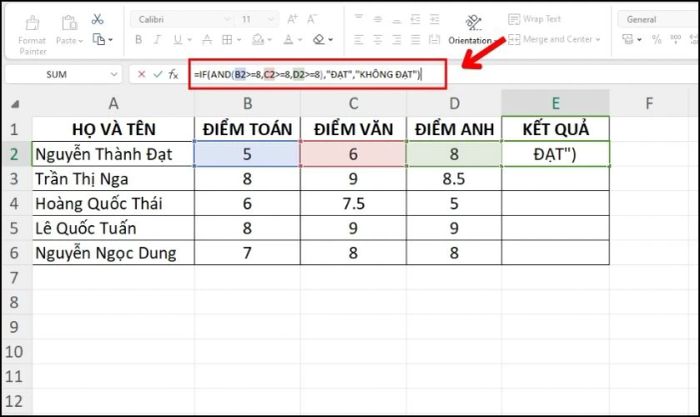This screenshot has width=700, height=417.
Task: Expand the currency format arrow
Action: click(x=640, y=40)
